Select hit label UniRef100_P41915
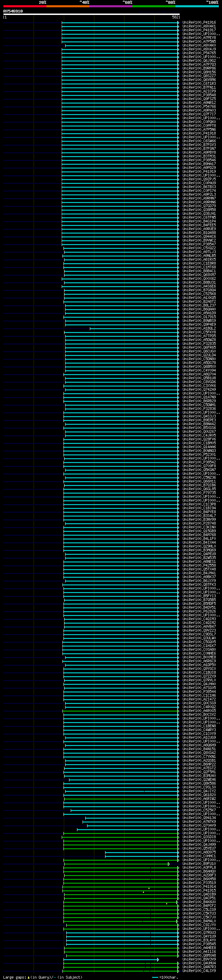Viewport: 222px width, 980px height. [x=199, y=891]
